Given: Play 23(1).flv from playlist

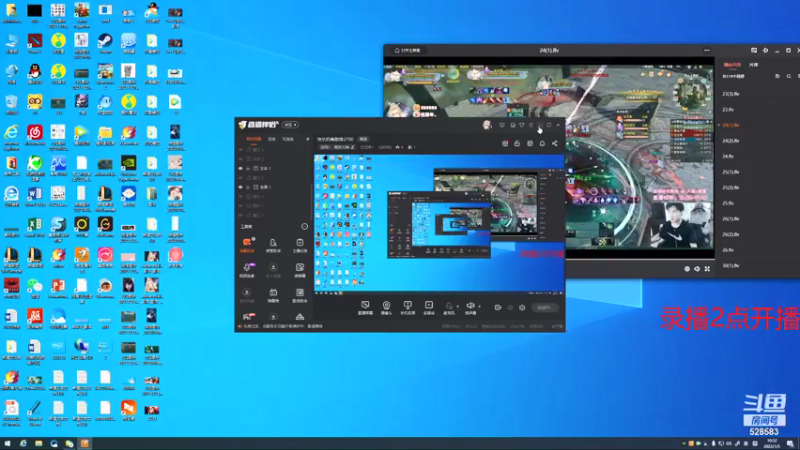Looking at the screenshot, I should click(x=731, y=94).
